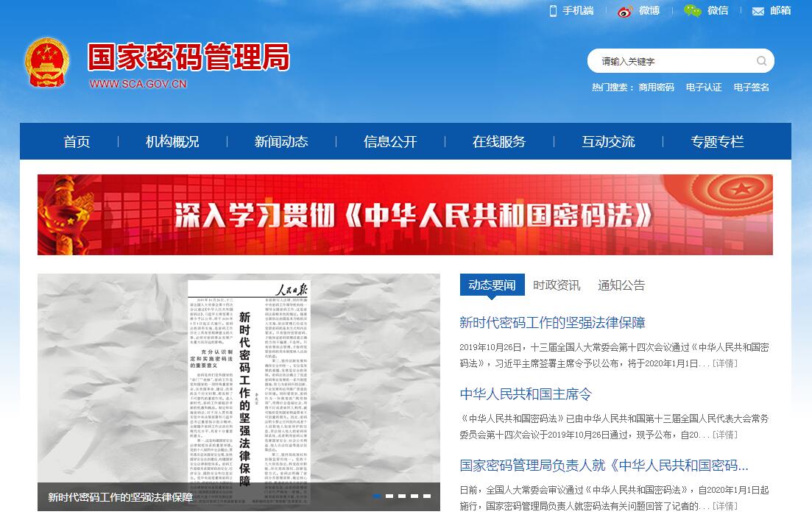Select the second carousel indicator dot

[x=389, y=496]
